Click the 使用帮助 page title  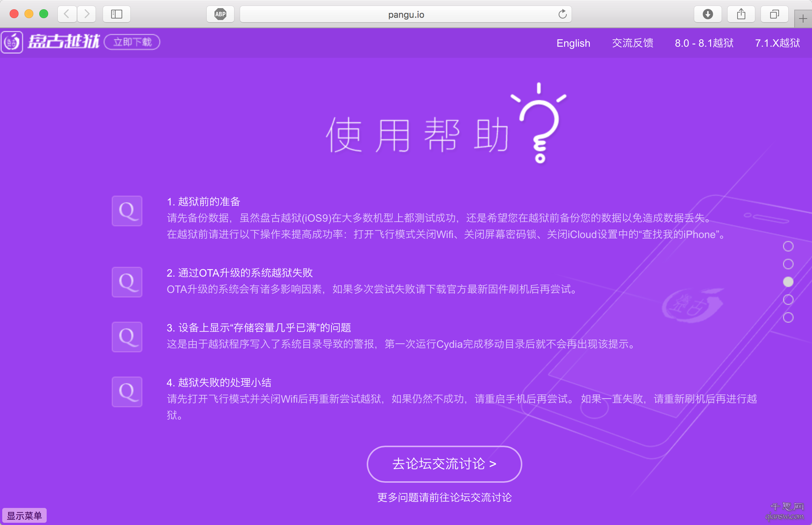coord(417,135)
